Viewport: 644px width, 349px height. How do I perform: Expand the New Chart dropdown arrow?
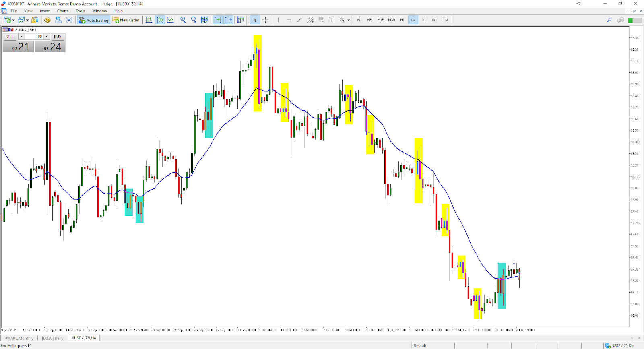pyautogui.click(x=14, y=20)
